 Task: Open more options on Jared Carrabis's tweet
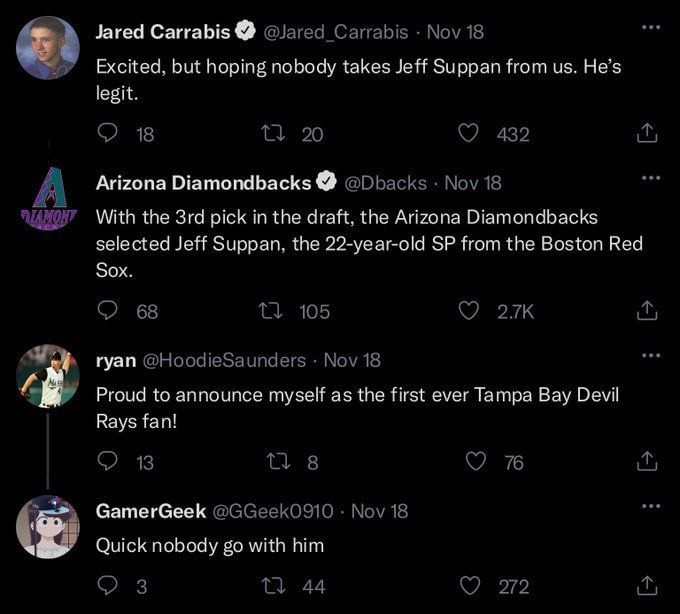(x=651, y=26)
